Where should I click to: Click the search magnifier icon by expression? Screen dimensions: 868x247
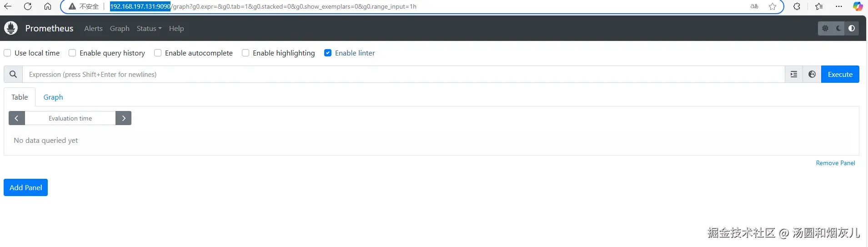pos(13,74)
